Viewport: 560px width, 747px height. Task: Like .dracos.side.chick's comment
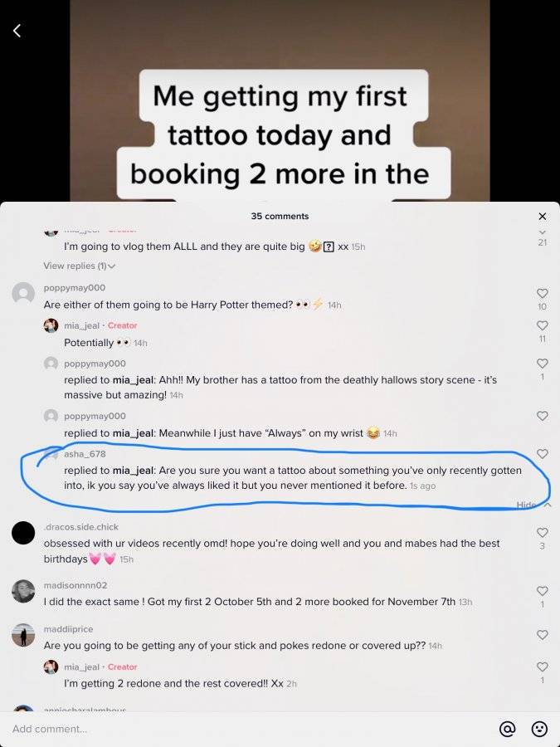coord(542,532)
